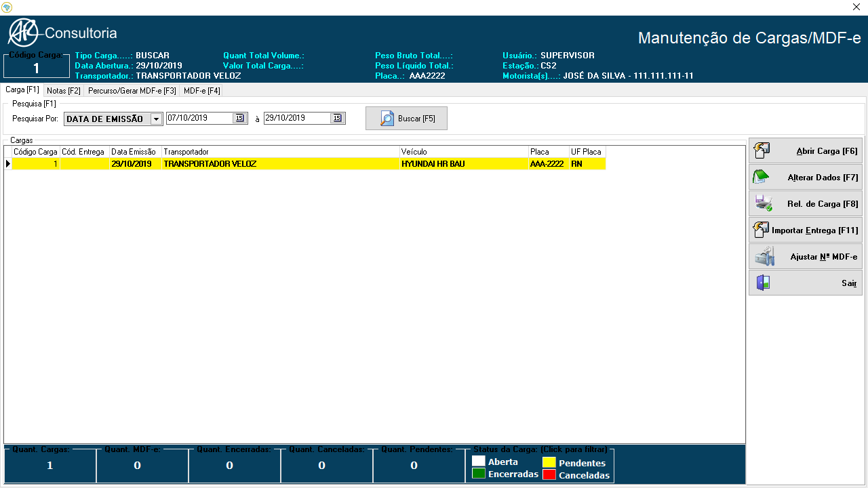Filter by red Canceladas status swatch
868x488 pixels.
[x=549, y=475]
